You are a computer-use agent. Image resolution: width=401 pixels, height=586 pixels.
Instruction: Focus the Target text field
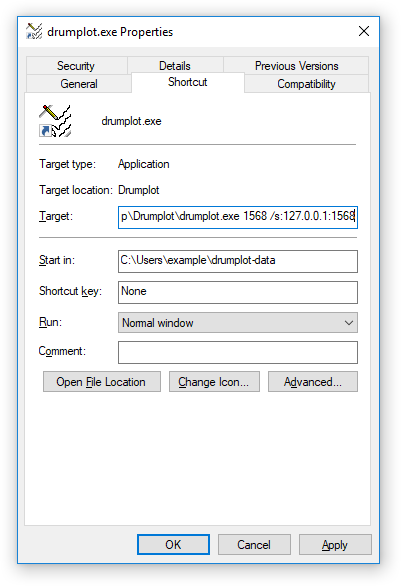238,217
